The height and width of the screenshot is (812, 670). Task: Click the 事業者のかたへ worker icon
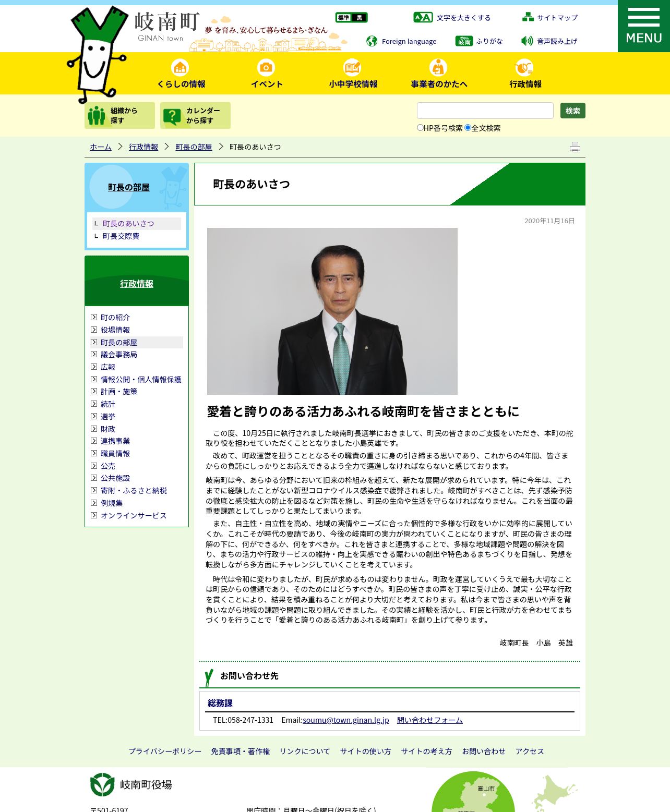tap(438, 68)
